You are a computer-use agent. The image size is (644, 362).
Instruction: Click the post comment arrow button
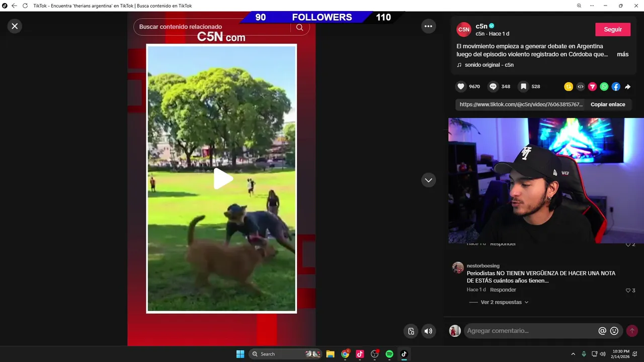[632, 331]
